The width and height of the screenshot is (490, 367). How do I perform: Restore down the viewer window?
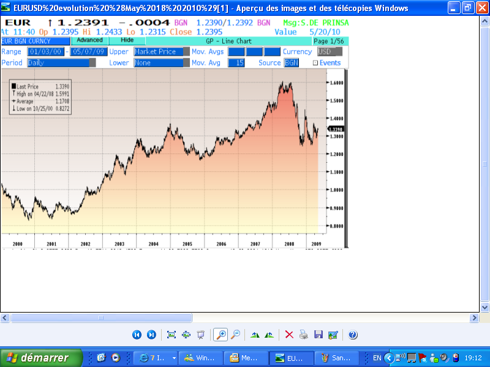tap(468, 8)
